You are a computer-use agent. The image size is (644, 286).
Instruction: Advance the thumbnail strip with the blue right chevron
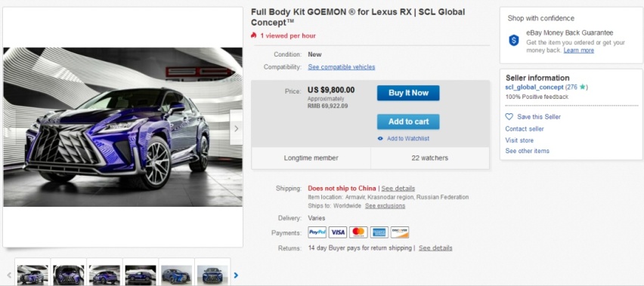point(236,275)
